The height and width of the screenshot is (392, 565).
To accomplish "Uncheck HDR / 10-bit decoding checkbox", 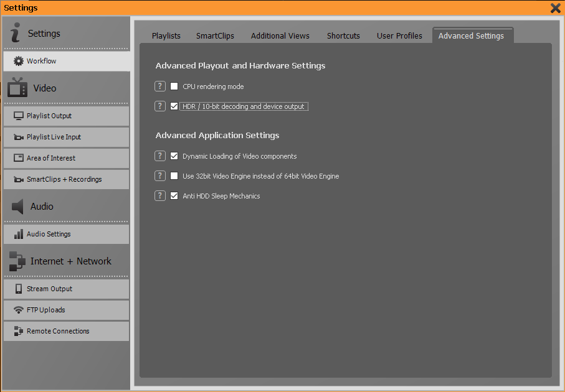I will (174, 106).
